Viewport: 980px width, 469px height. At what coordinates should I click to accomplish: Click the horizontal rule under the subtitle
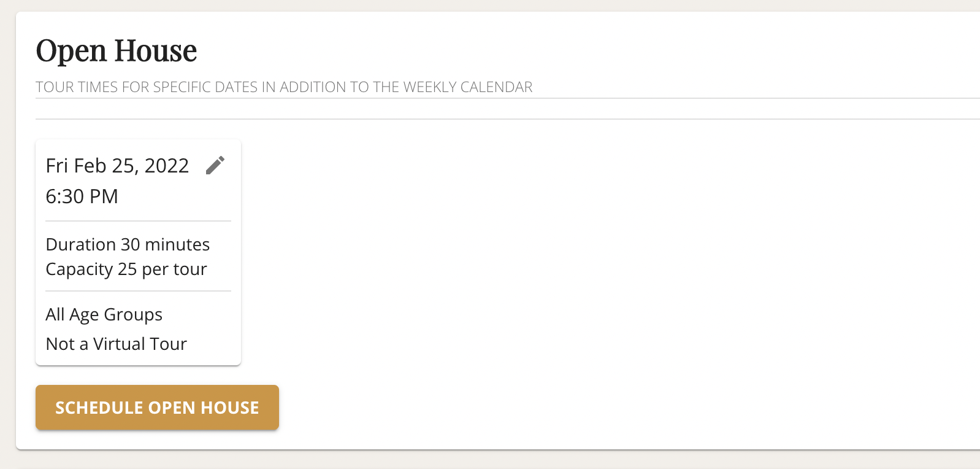[507, 118]
